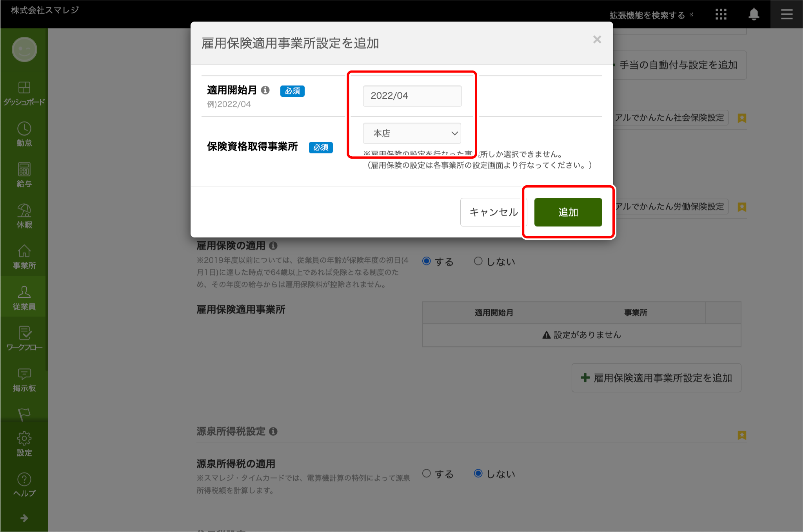Open the Dashboard (ダッシュボード) sidebar icon

24,88
